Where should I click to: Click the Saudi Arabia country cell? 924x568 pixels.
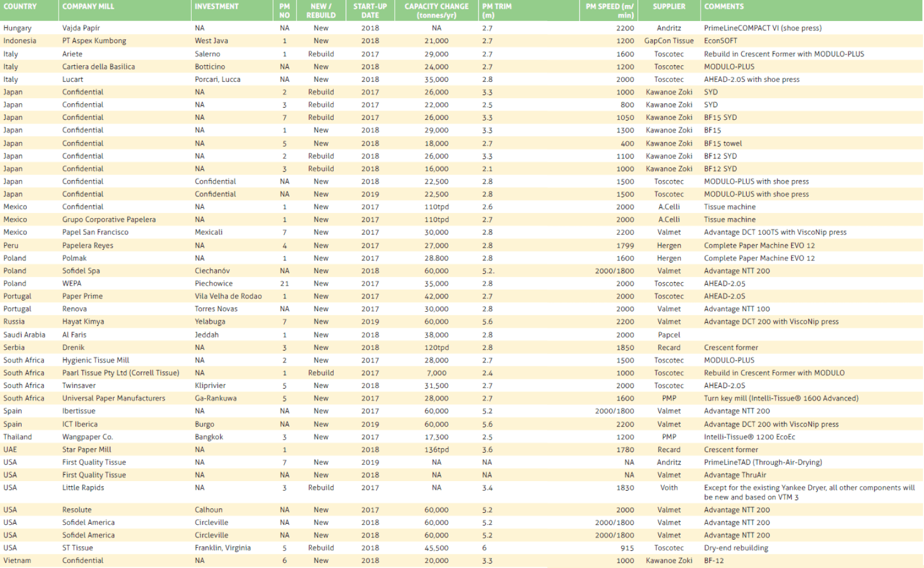pos(24,335)
